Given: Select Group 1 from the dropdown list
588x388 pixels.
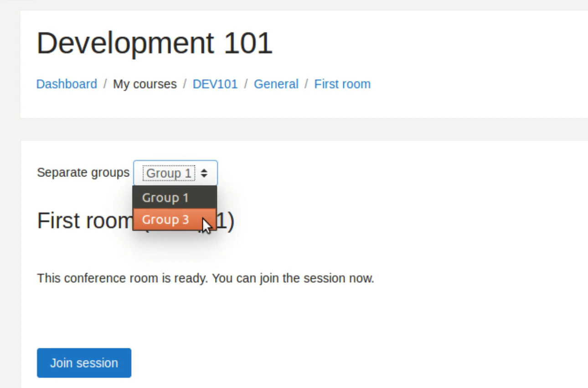Looking at the screenshot, I should [x=165, y=197].
